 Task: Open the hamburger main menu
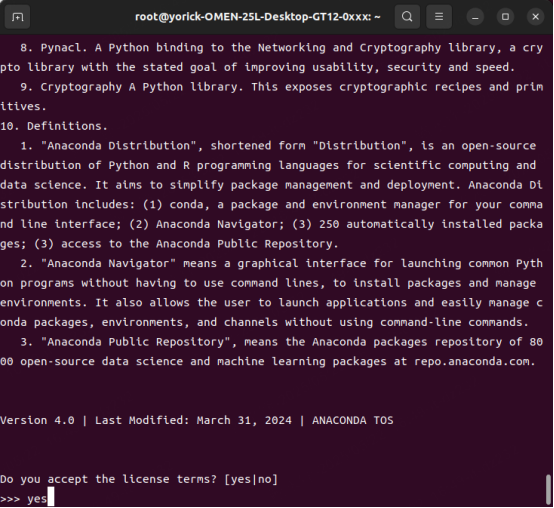point(439,17)
